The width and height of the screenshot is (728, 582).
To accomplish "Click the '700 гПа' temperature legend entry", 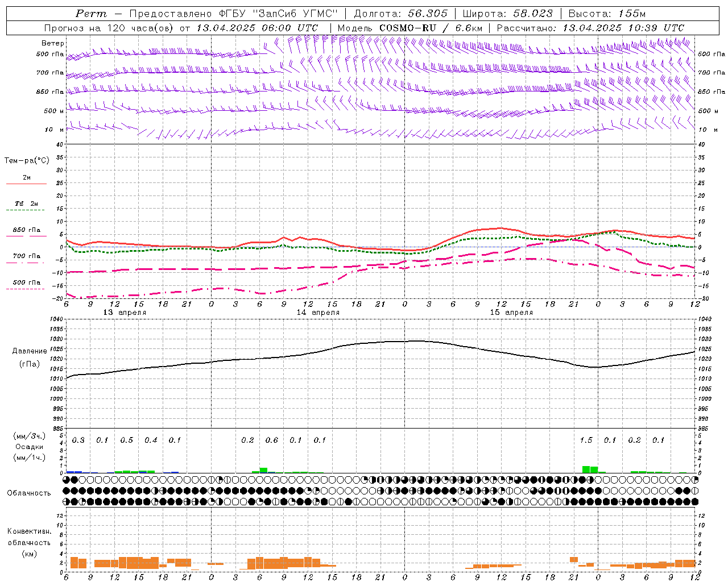I will [x=27, y=256].
